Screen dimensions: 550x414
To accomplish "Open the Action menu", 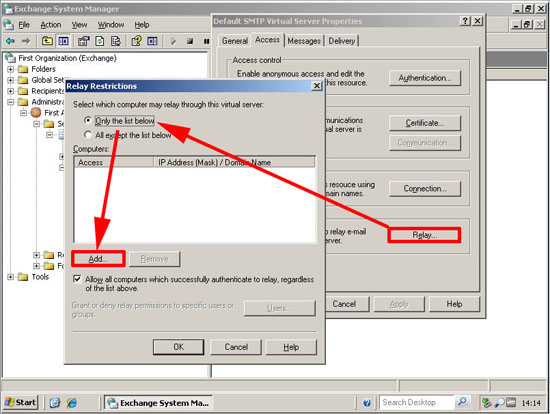I will coord(51,25).
